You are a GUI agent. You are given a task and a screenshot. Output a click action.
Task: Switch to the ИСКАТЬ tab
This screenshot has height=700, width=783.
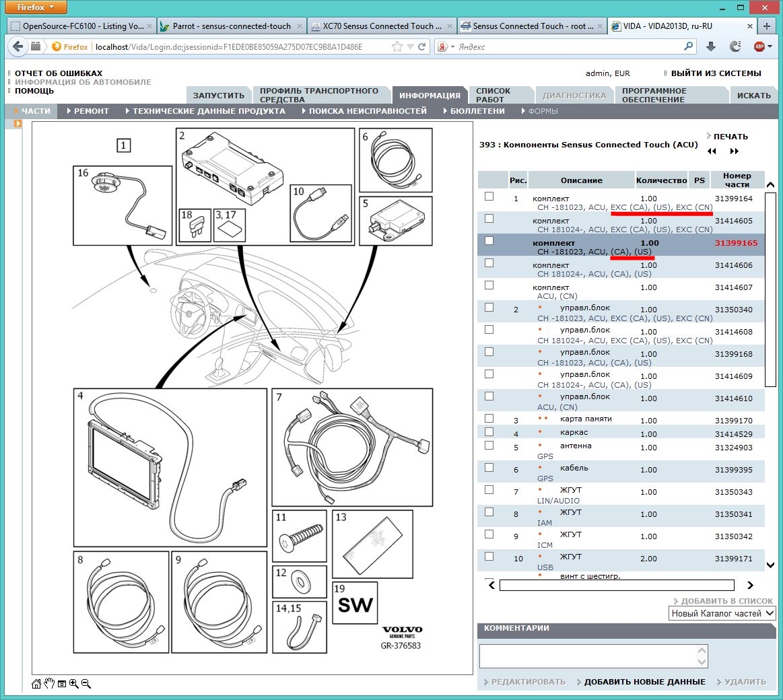point(754,95)
